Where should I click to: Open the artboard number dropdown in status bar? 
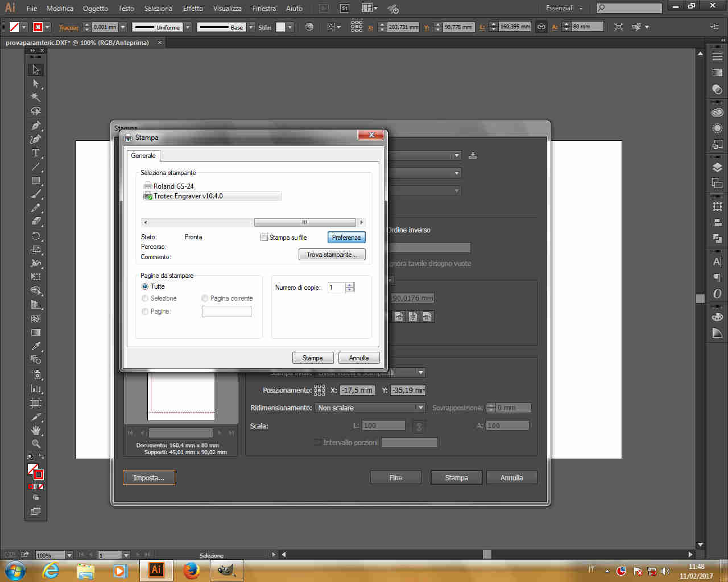coord(126,555)
